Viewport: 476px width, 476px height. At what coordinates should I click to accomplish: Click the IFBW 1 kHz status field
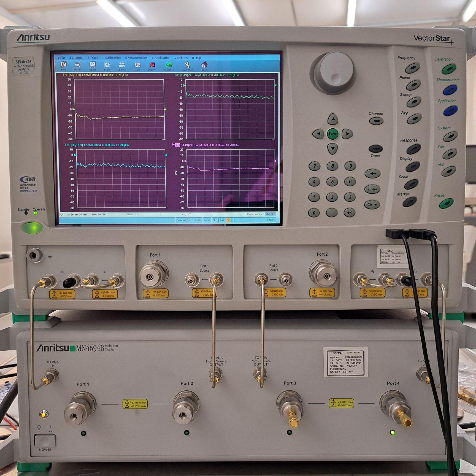(133, 214)
